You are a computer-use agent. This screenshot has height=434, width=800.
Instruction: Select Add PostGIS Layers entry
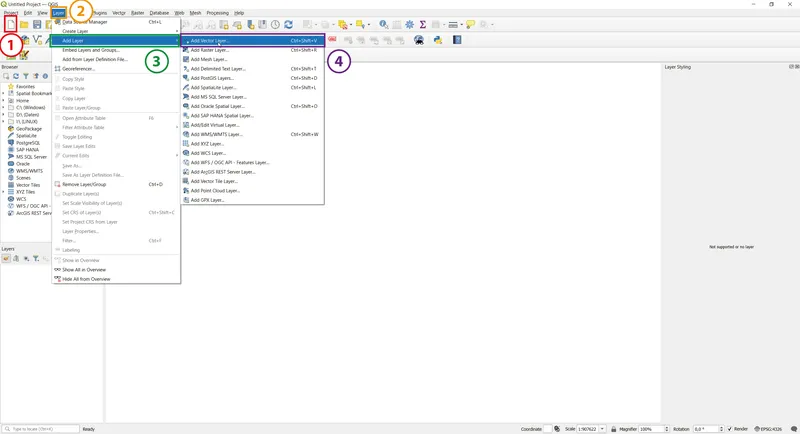point(253,78)
